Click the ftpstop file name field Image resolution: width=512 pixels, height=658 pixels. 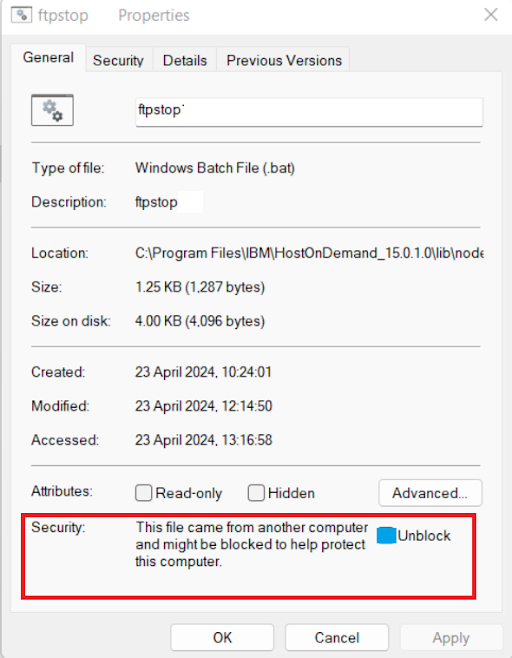pyautogui.click(x=309, y=112)
